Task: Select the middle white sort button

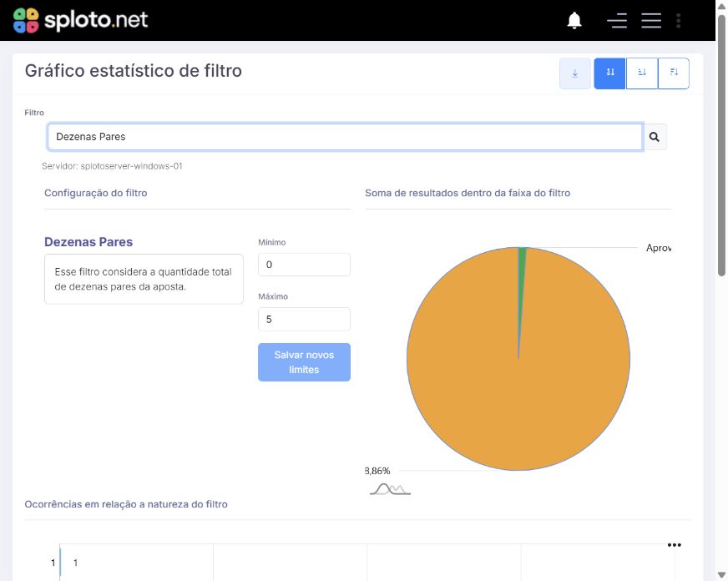Action: (x=642, y=73)
